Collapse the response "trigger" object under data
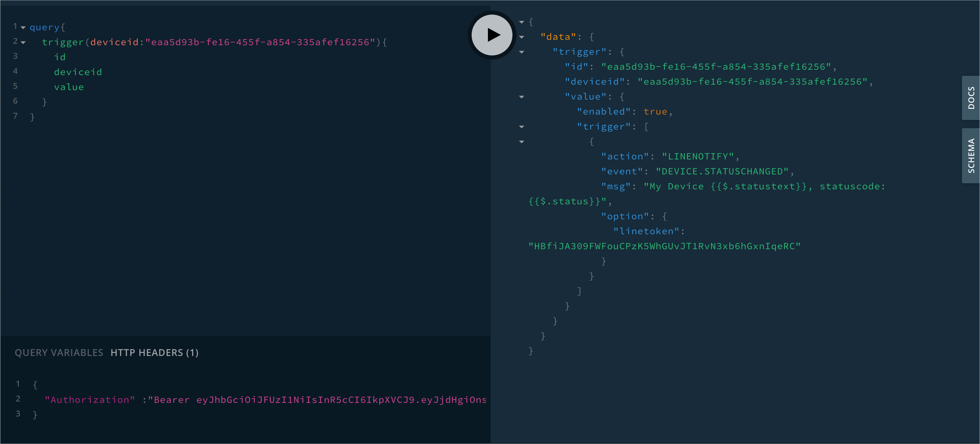The height and width of the screenshot is (444, 980). click(522, 52)
